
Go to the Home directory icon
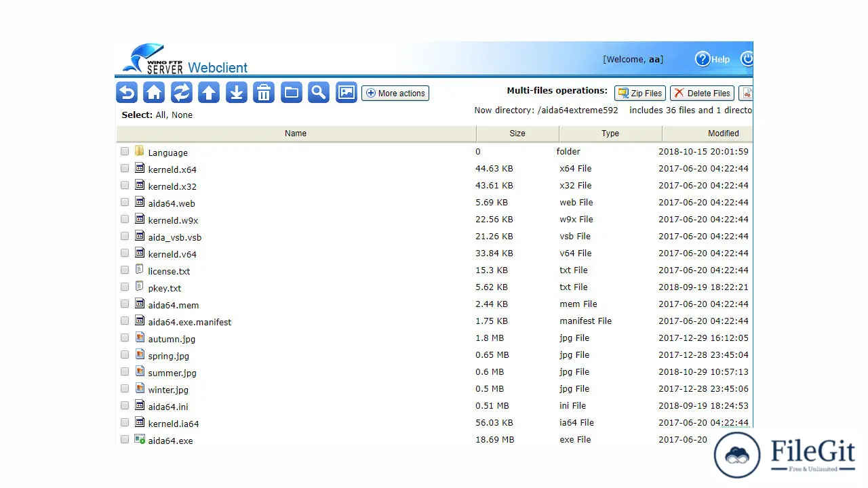pyautogui.click(x=154, y=92)
